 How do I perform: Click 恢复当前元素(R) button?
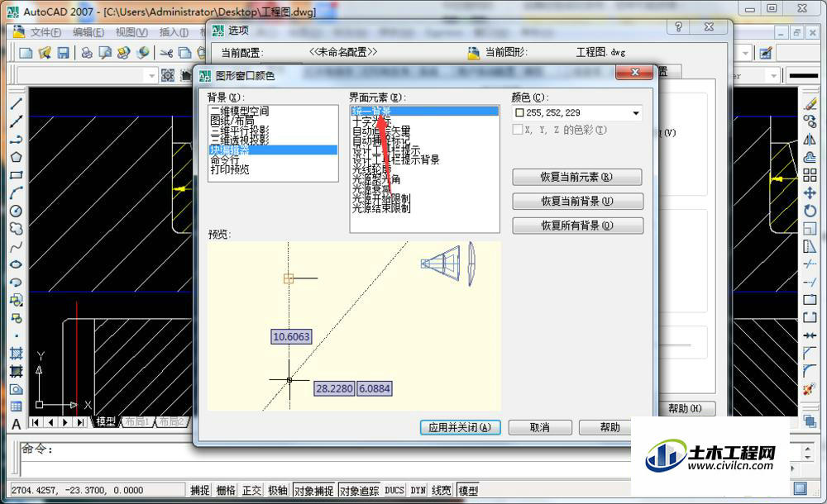(x=577, y=177)
